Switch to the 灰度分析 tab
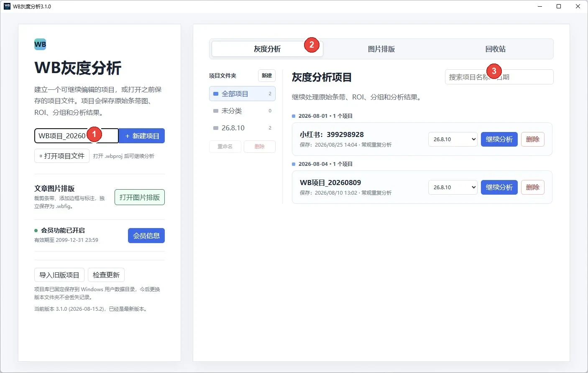 click(267, 49)
